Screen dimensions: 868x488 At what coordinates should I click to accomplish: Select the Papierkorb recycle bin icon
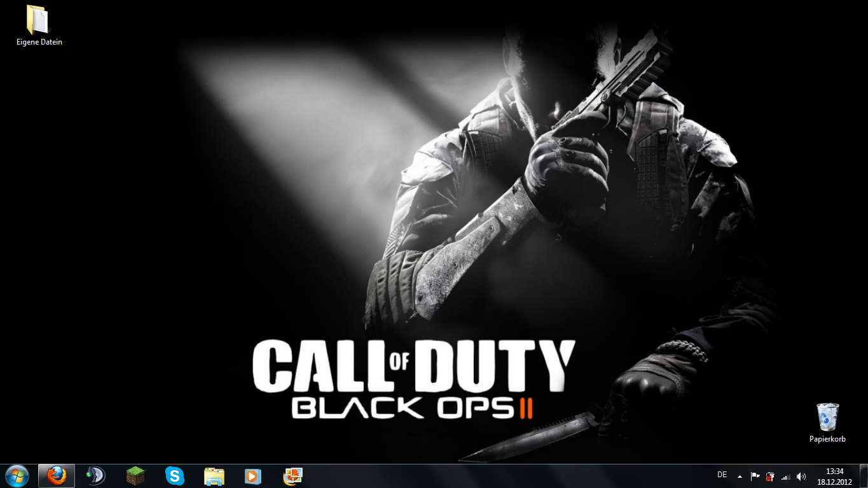[827, 421]
